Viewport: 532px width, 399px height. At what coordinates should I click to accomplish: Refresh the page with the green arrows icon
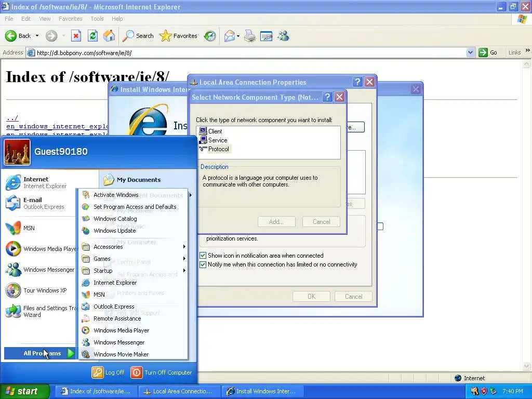point(92,36)
